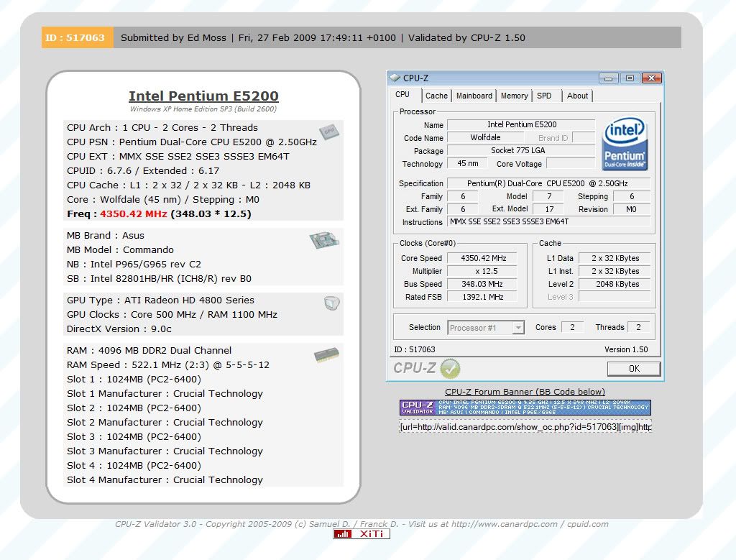Viewport: 736px width, 560px height.
Task: Click the Code Name field Wolfdale
Action: tap(485, 137)
